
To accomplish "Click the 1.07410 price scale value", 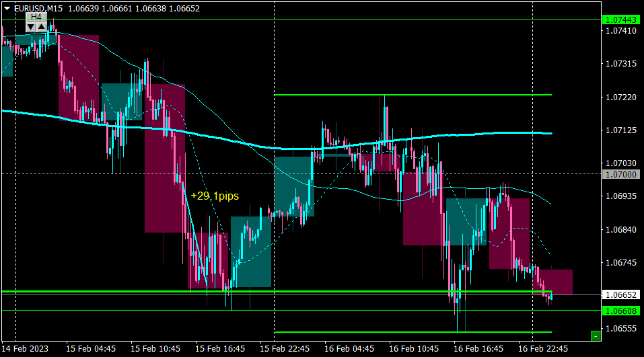I will 621,31.
